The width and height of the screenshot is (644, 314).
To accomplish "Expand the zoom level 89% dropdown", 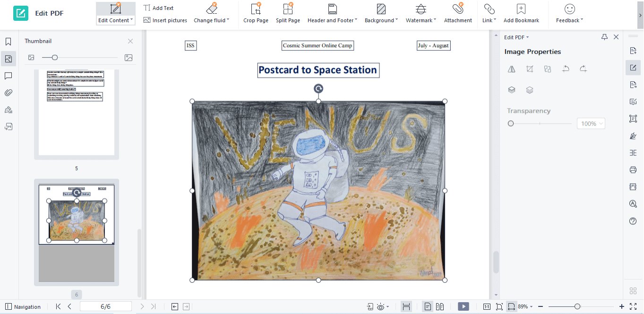I will (525, 306).
